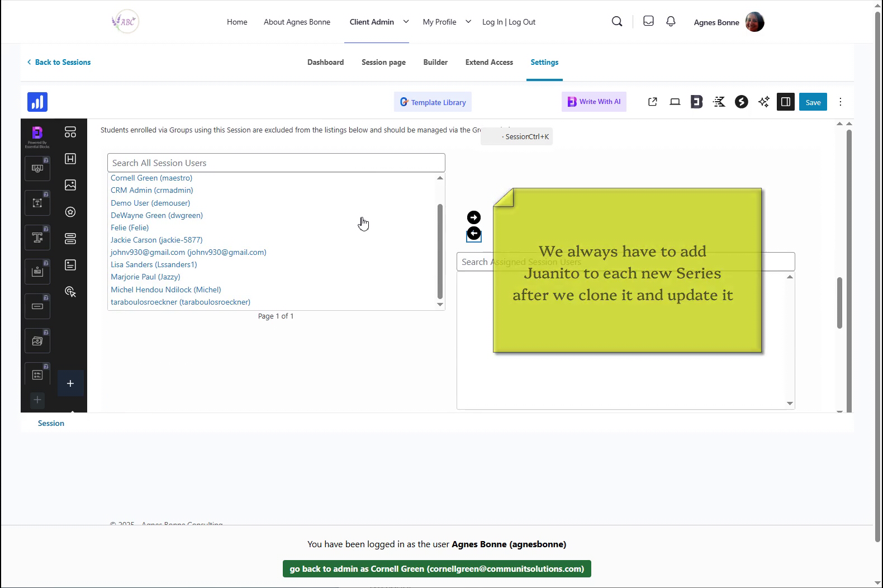Select the heading block icon in sidebar
This screenshot has width=883, height=588.
click(x=70, y=159)
